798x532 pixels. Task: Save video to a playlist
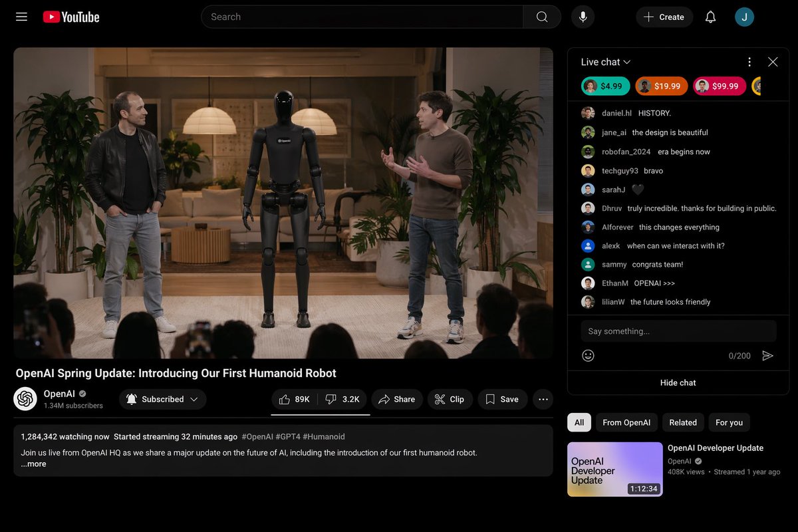point(502,399)
